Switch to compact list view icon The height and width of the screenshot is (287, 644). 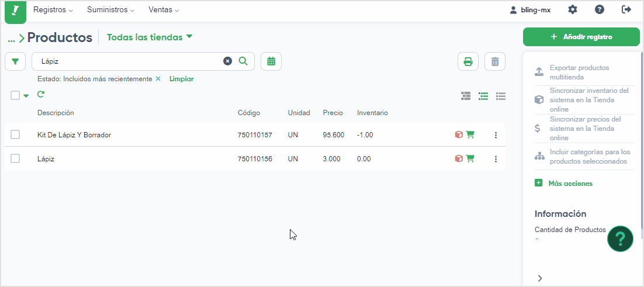point(501,96)
